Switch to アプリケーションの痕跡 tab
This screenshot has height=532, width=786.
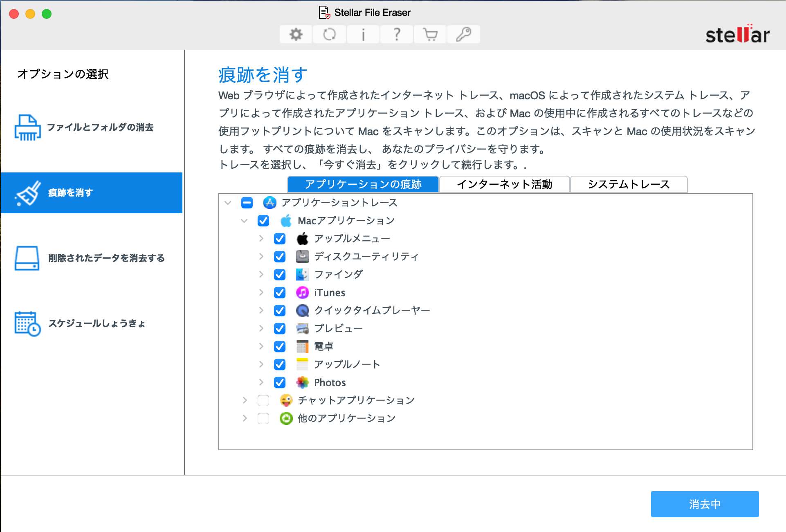[x=363, y=184]
